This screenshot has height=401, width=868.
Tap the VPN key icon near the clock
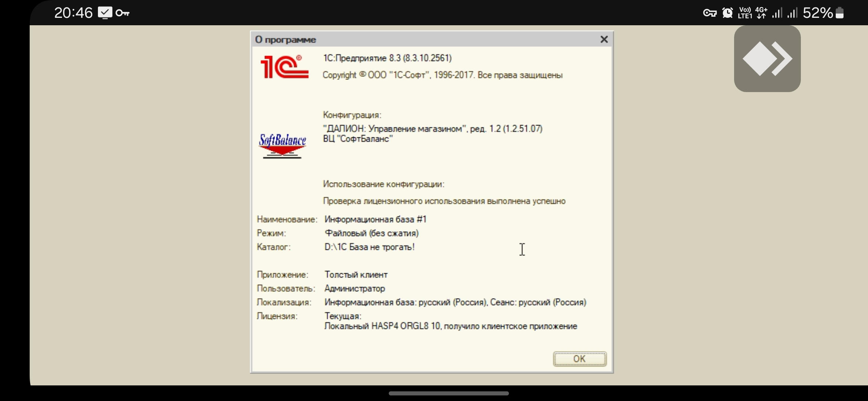pyautogui.click(x=122, y=13)
